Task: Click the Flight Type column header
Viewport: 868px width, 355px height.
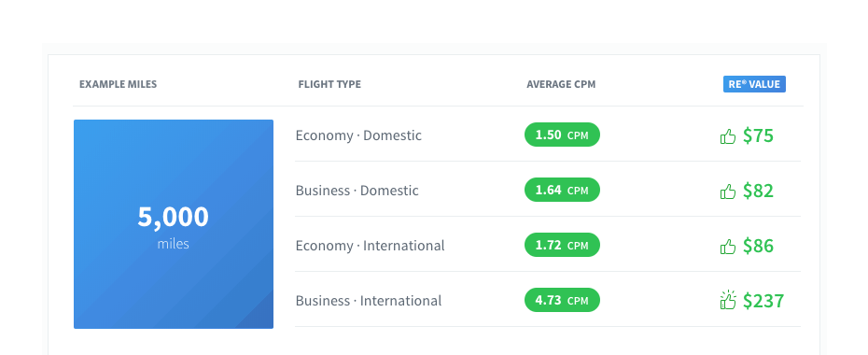Action: click(x=329, y=84)
